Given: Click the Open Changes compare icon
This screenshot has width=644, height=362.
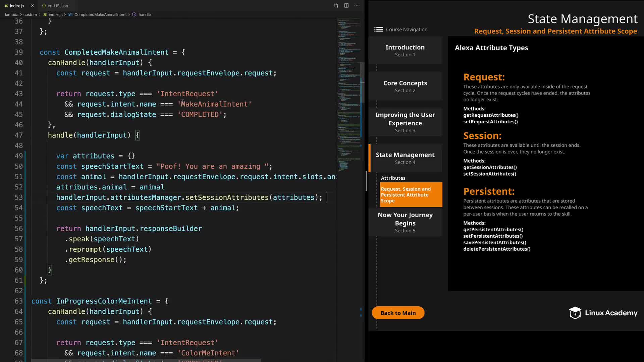Looking at the screenshot, I should pyautogui.click(x=336, y=6).
